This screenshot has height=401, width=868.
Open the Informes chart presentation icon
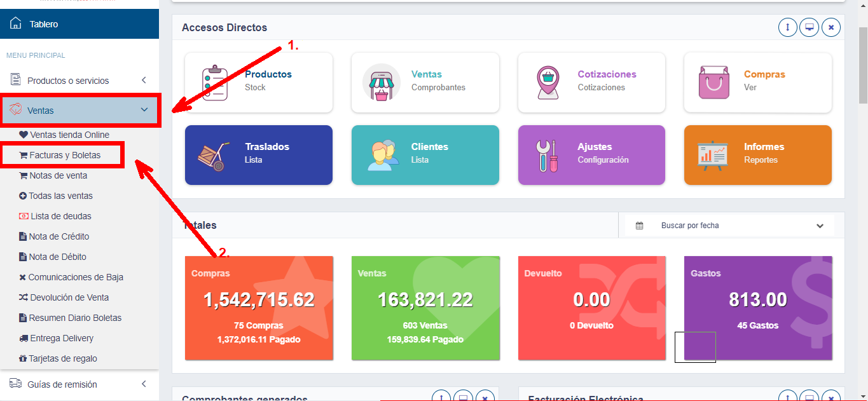pyautogui.click(x=713, y=155)
